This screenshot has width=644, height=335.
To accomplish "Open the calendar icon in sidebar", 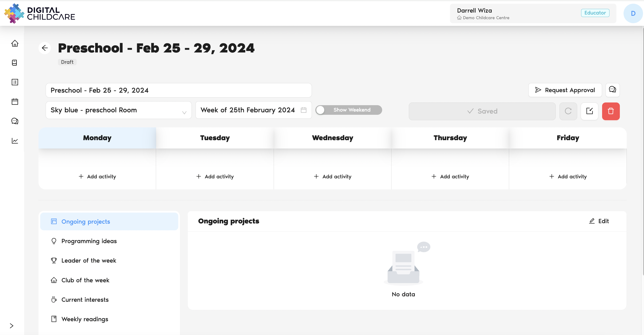I will (15, 101).
